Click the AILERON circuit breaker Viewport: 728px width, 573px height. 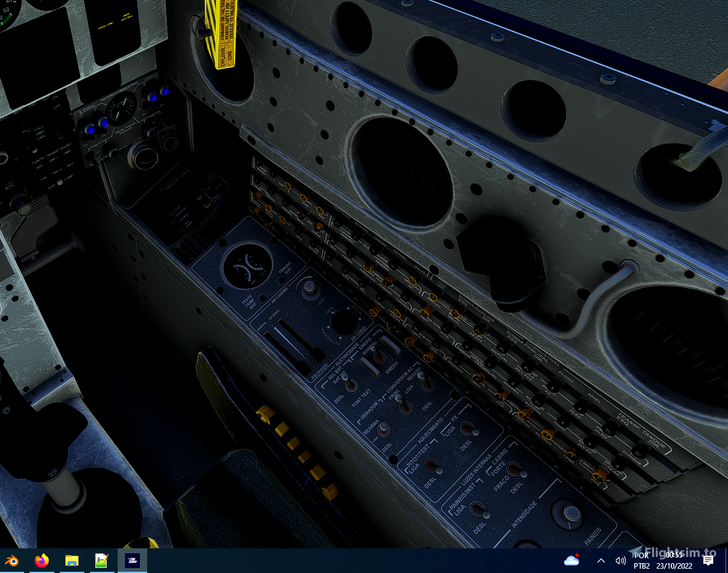tap(546, 434)
